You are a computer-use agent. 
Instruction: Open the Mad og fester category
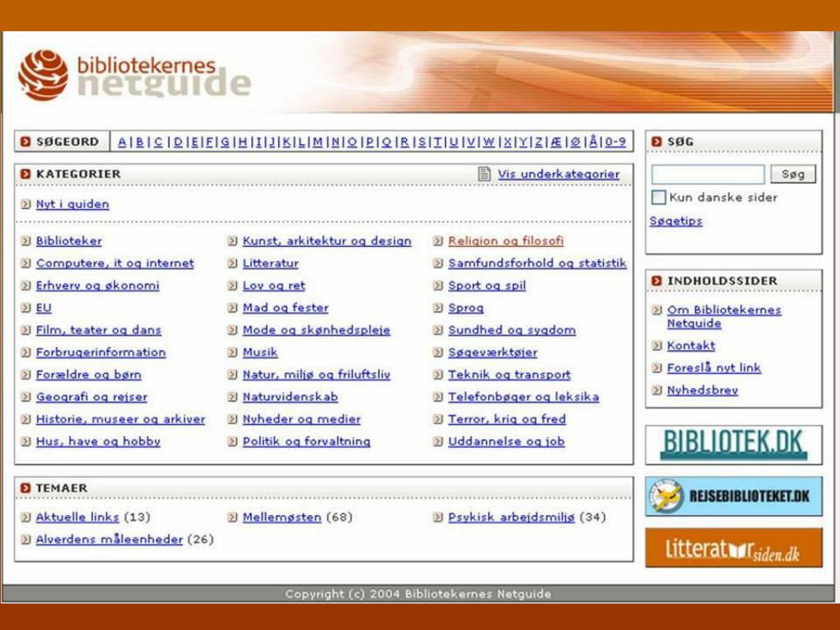(285, 308)
